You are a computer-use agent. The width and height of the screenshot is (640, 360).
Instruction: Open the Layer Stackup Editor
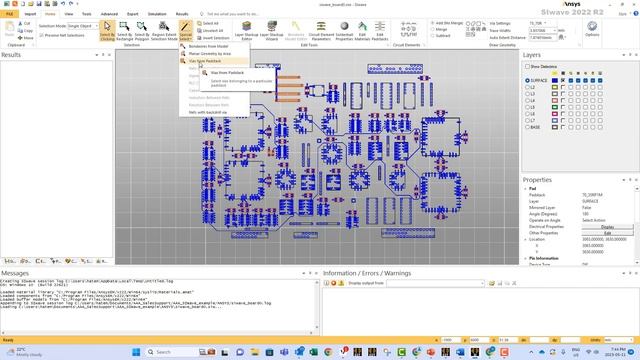(x=247, y=31)
